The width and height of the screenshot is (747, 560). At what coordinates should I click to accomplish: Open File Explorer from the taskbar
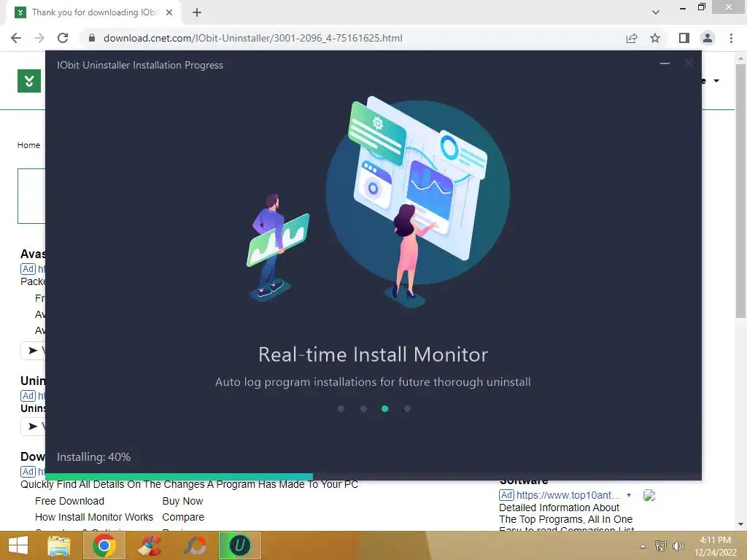(x=59, y=545)
